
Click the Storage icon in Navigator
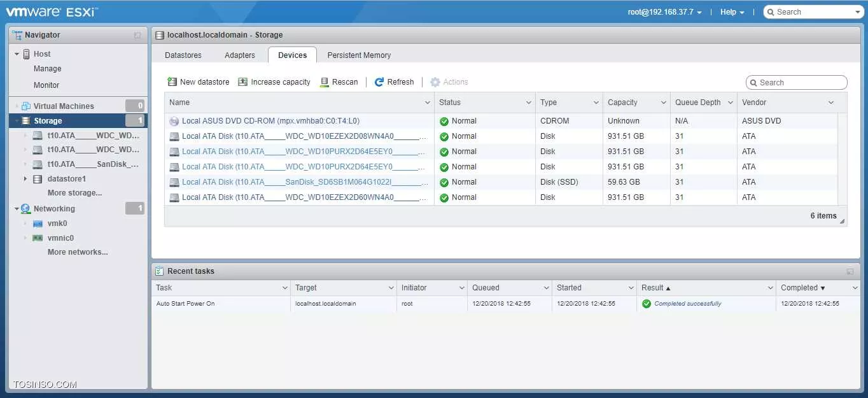[26, 121]
